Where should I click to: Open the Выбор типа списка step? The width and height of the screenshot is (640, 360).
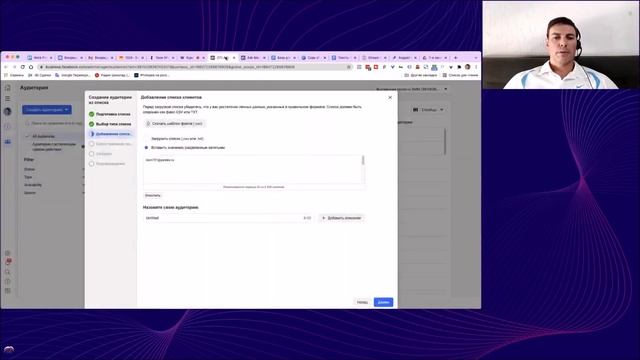click(110, 124)
